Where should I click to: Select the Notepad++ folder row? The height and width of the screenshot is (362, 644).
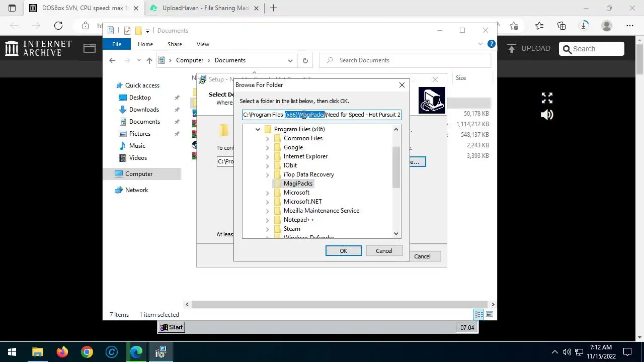tap(299, 220)
